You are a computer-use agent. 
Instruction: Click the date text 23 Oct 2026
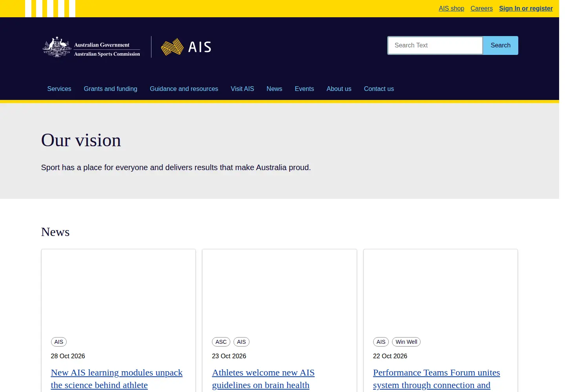[229, 356]
